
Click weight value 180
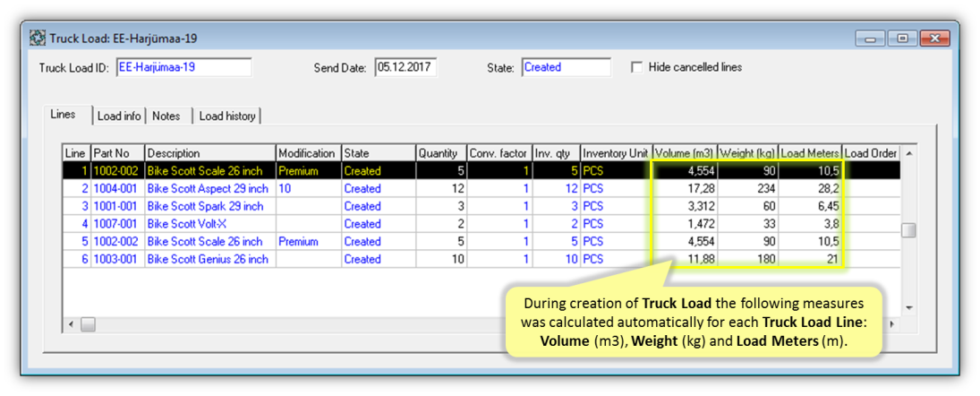click(x=747, y=259)
